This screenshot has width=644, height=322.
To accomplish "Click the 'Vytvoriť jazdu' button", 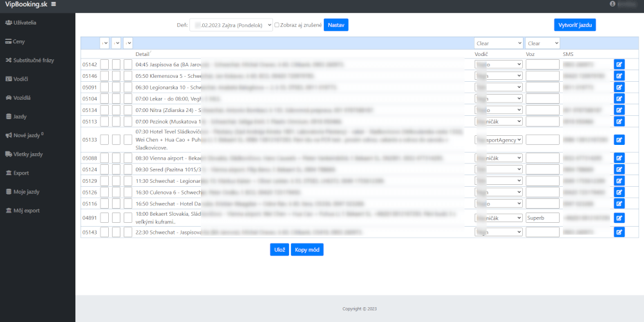I will (574, 25).
